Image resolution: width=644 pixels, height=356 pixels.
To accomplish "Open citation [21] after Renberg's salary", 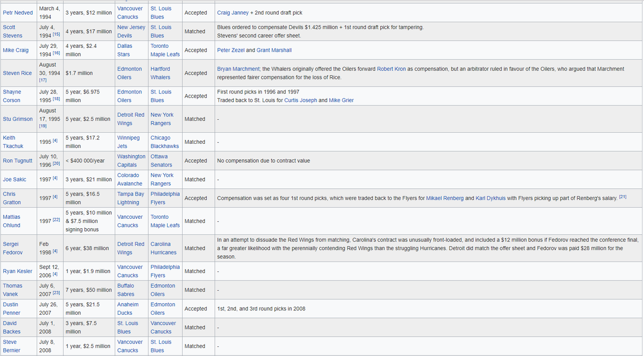I will pos(622,197).
